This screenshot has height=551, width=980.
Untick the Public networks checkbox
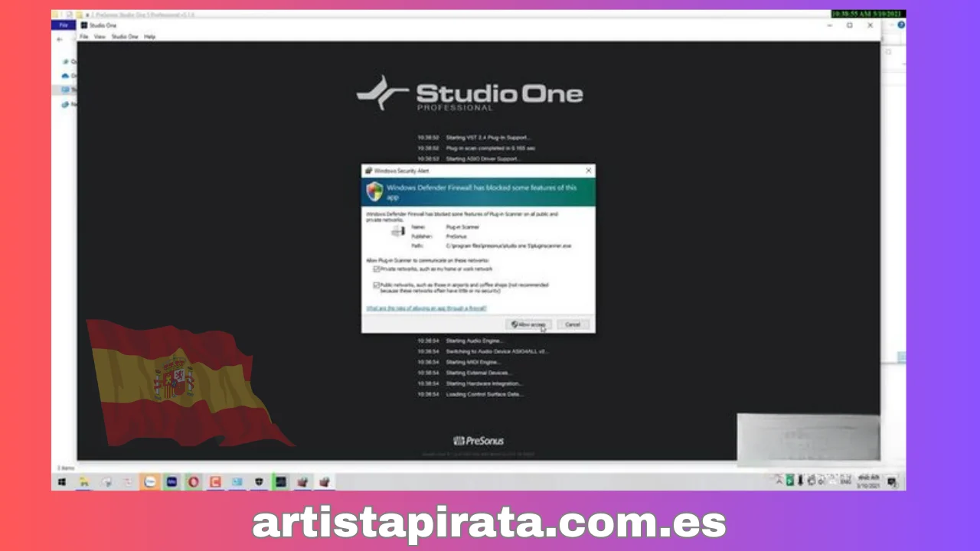[377, 285]
